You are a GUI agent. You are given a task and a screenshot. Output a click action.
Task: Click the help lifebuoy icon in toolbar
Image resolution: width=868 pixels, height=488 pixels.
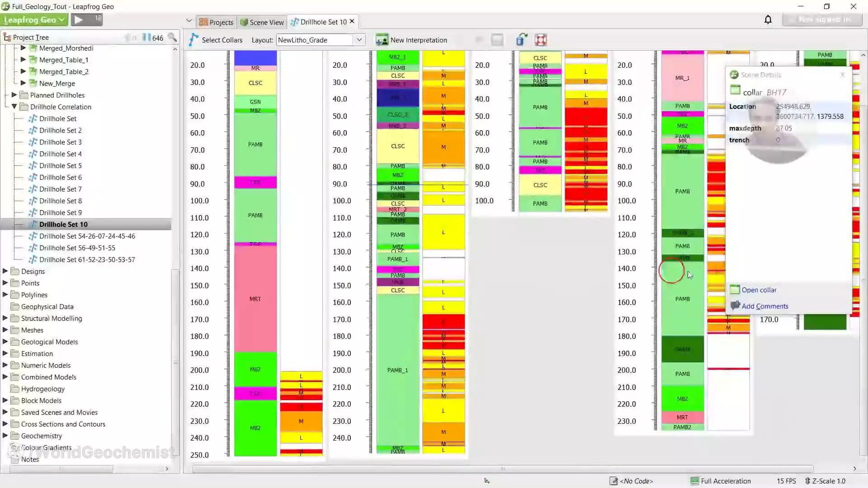(541, 40)
